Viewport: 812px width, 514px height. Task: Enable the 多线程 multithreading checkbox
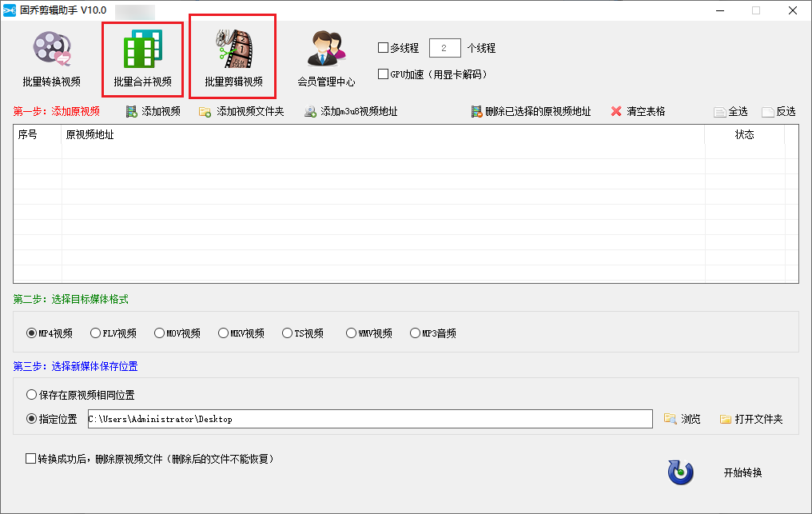point(384,48)
